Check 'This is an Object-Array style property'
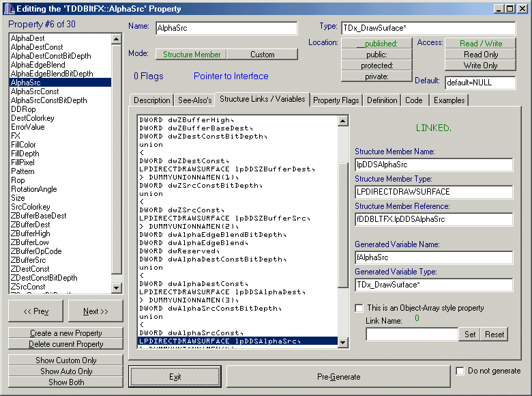This screenshot has width=532, height=396. point(359,308)
